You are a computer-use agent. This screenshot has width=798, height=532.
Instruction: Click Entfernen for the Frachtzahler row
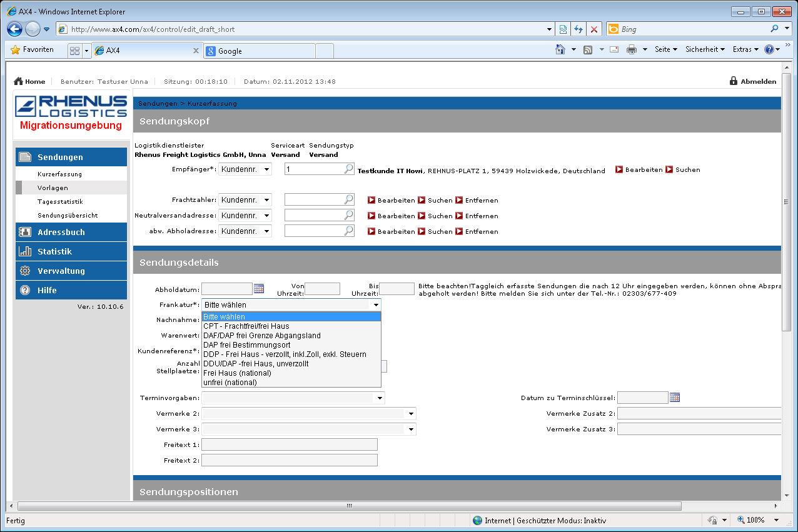(x=477, y=201)
